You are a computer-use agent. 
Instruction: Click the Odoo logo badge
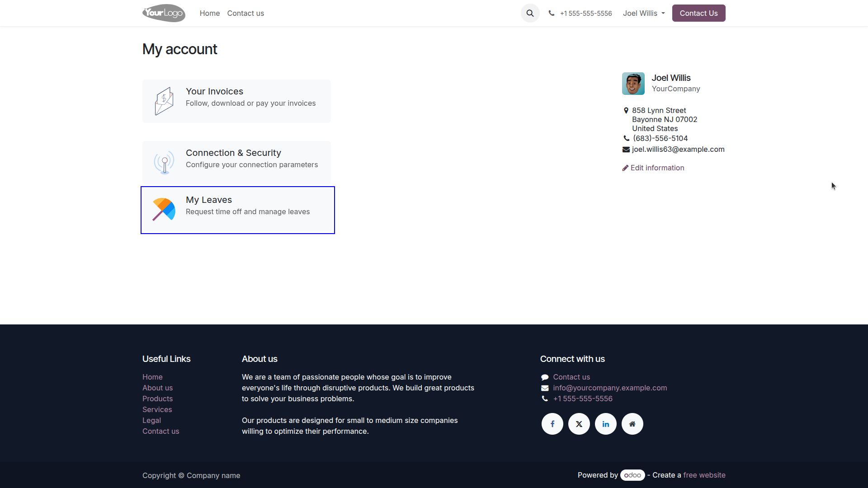pyautogui.click(x=632, y=475)
